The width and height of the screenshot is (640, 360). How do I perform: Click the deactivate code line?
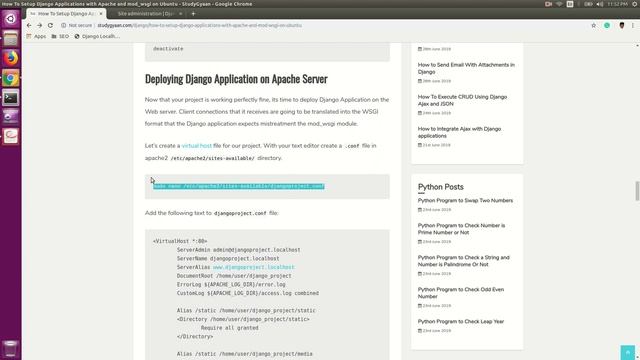[168, 49]
